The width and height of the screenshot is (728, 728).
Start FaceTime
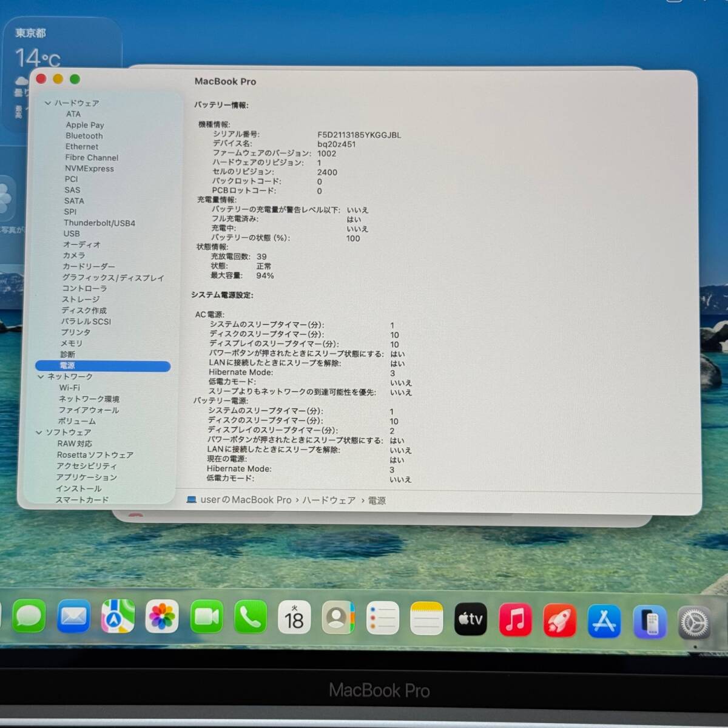pos(206,618)
